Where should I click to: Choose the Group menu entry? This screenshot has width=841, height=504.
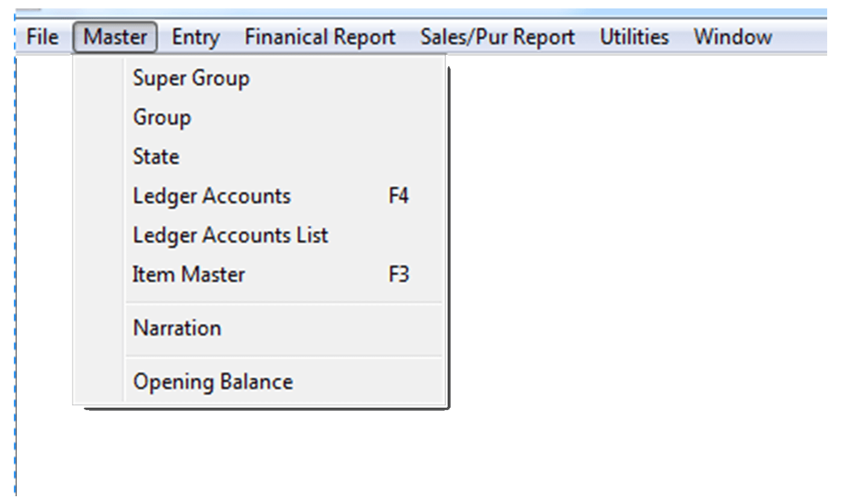click(284, 117)
